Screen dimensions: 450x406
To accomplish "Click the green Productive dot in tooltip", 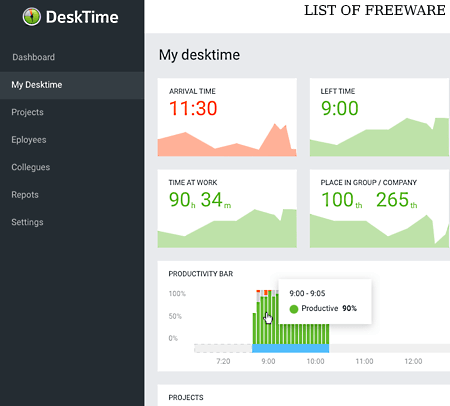I will (x=294, y=309).
